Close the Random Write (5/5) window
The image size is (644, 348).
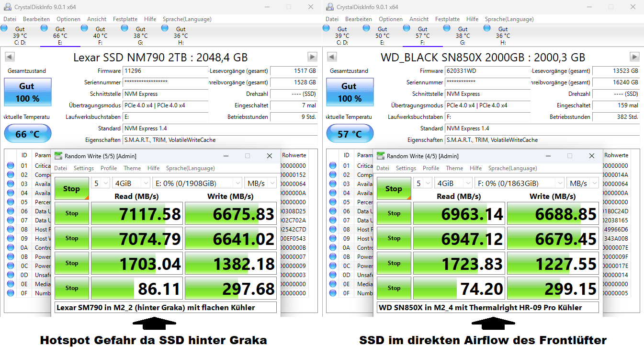(x=270, y=156)
